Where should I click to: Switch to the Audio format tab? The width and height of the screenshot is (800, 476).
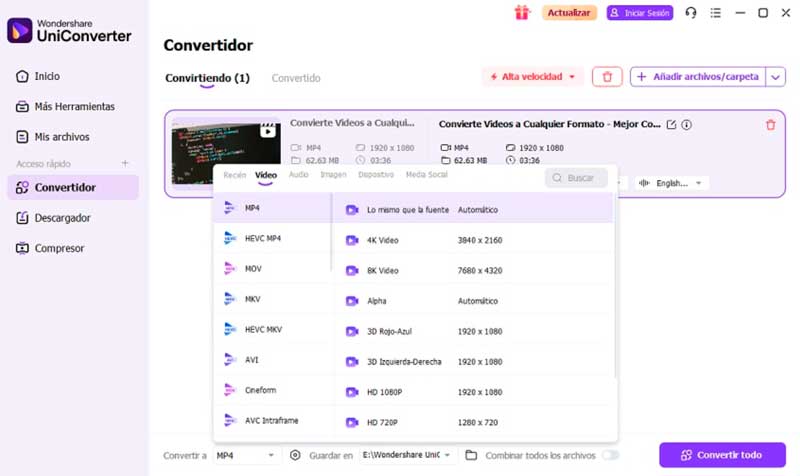click(298, 174)
